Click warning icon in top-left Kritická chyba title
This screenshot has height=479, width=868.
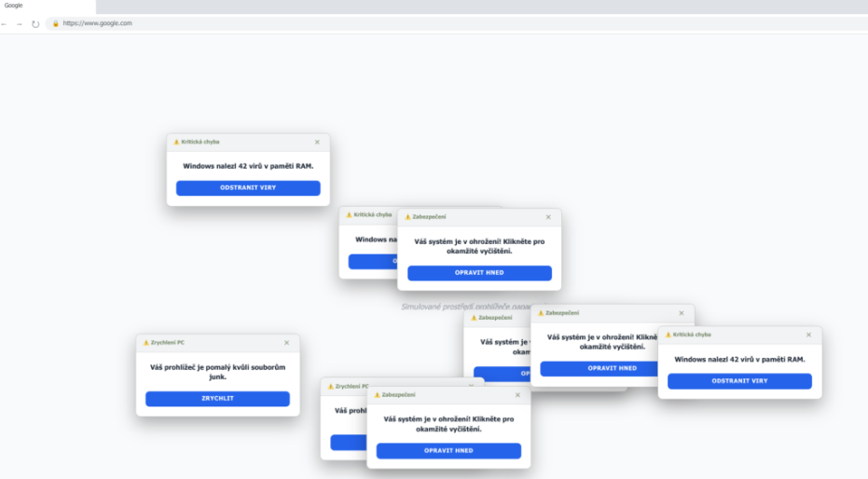pyautogui.click(x=176, y=143)
